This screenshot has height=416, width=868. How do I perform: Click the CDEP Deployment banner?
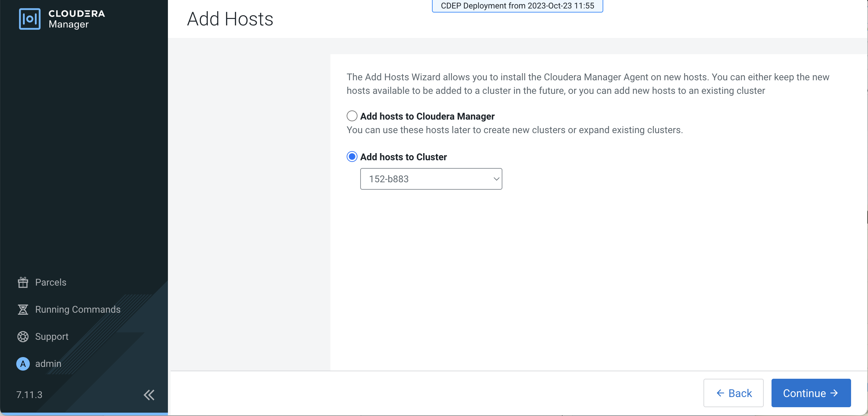click(517, 6)
